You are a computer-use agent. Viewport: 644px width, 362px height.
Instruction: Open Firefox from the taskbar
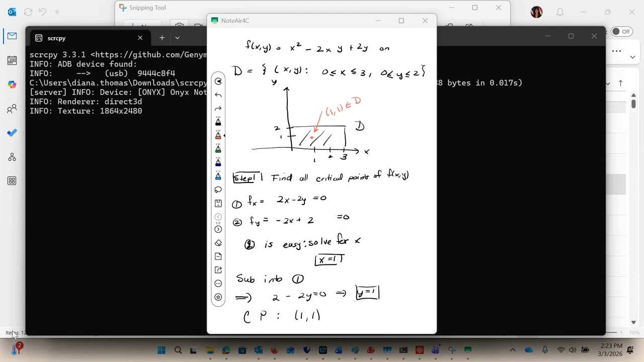(274, 350)
